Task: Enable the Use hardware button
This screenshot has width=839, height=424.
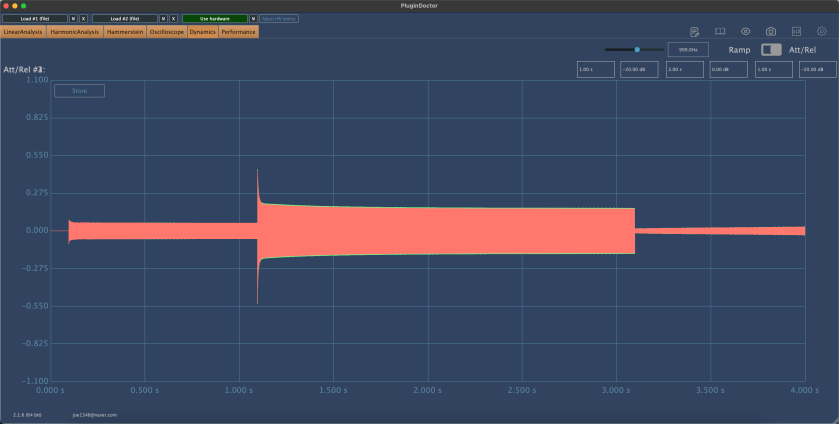Action: [214, 19]
